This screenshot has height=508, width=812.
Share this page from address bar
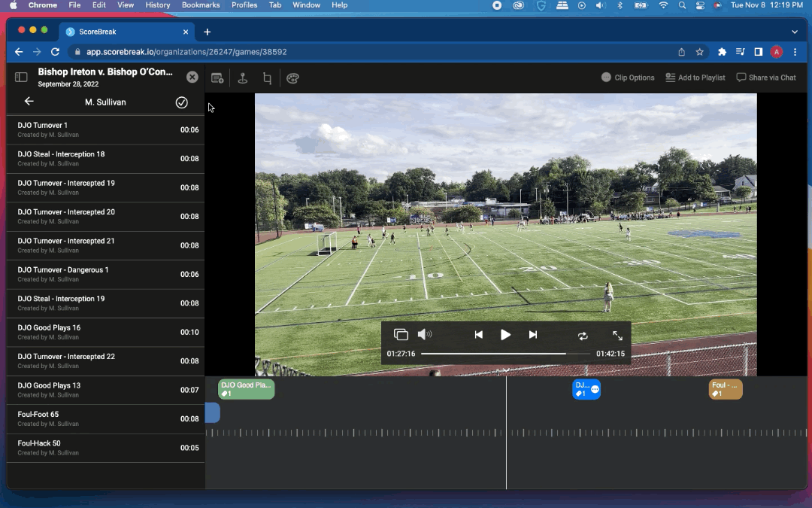[681, 52]
